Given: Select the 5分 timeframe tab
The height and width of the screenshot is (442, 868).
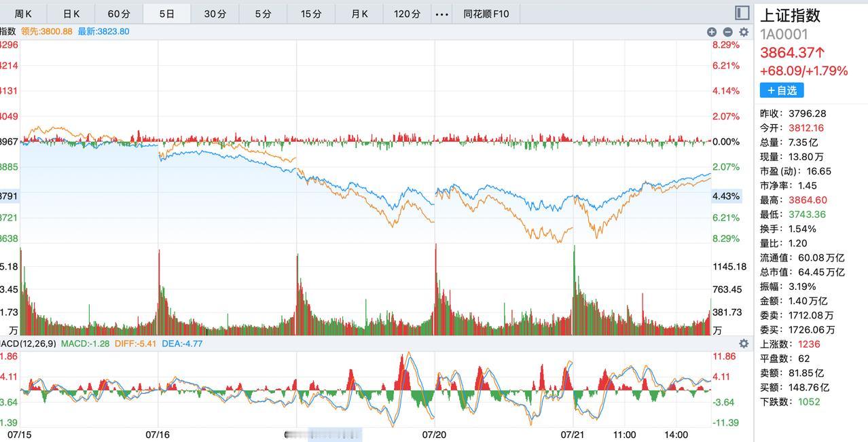Looking at the screenshot, I should point(263,14).
